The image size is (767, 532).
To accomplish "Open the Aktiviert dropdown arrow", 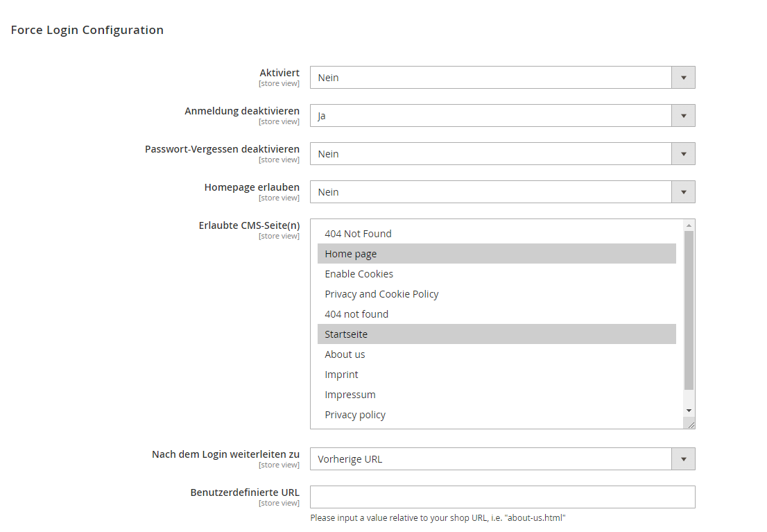I will coord(683,77).
